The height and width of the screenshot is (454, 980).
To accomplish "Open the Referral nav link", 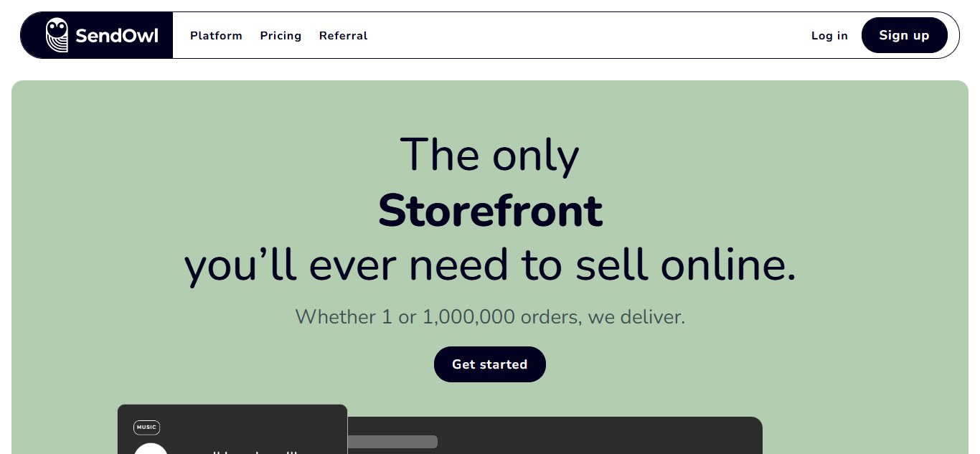I will click(343, 36).
